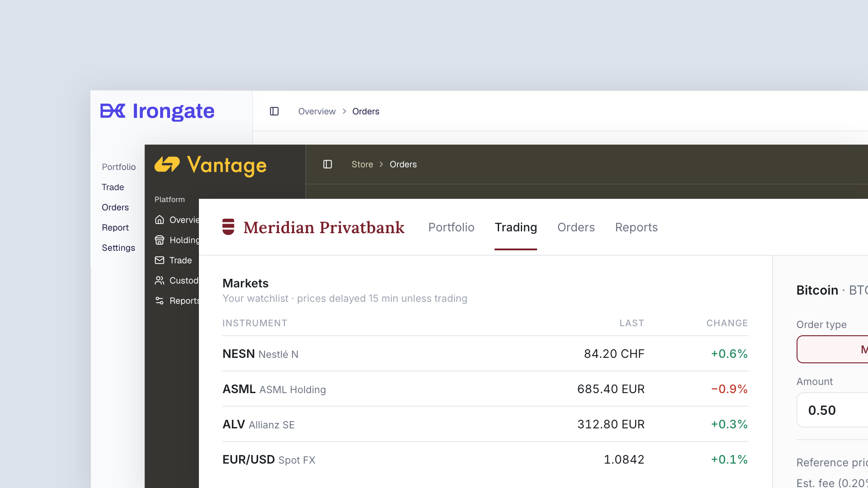868x488 pixels.
Task: Open Reports item in Vantage sidebar
Action: point(177,301)
